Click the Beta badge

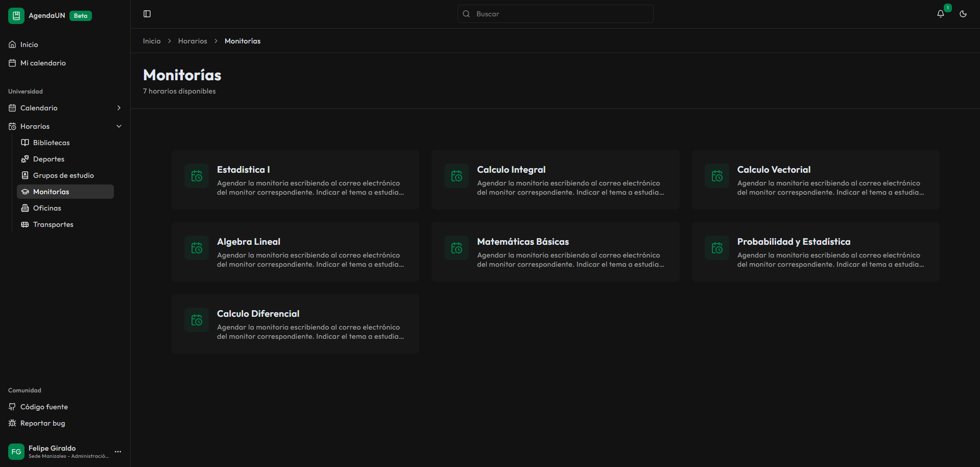coord(81,16)
